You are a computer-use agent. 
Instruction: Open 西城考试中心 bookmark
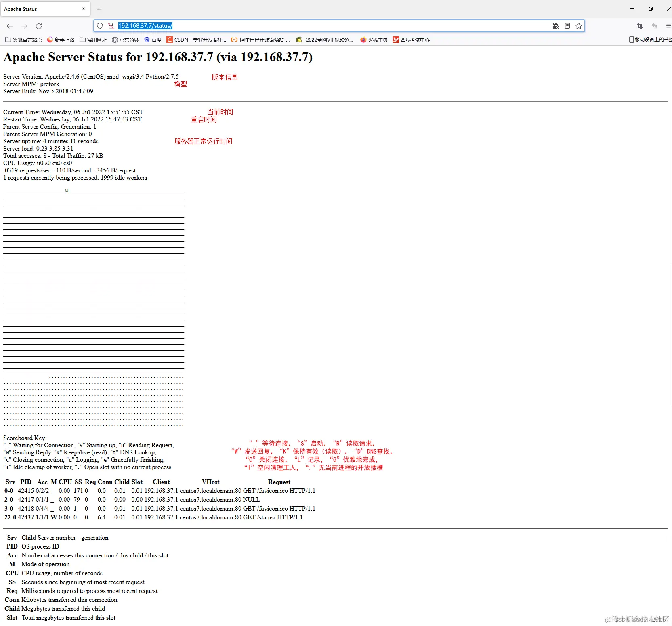411,40
